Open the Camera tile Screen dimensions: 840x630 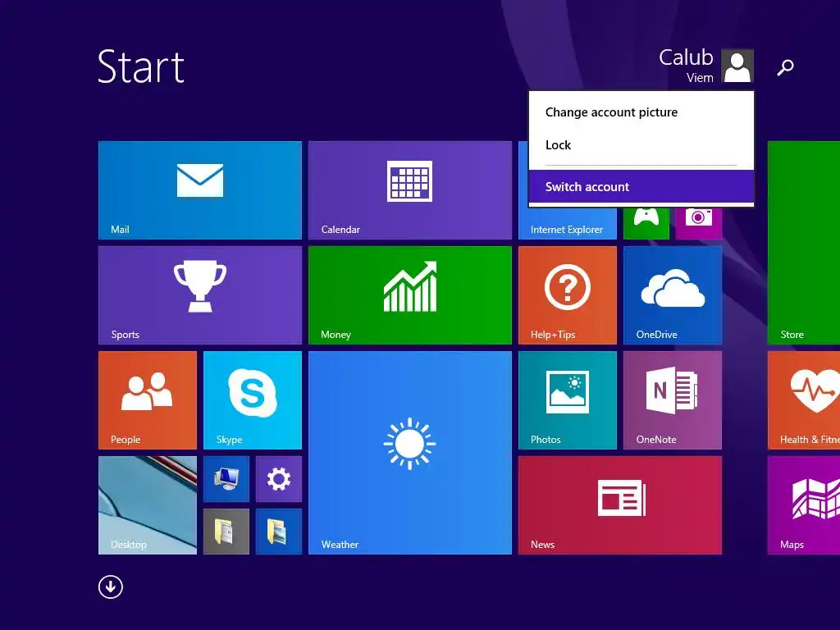(x=699, y=223)
